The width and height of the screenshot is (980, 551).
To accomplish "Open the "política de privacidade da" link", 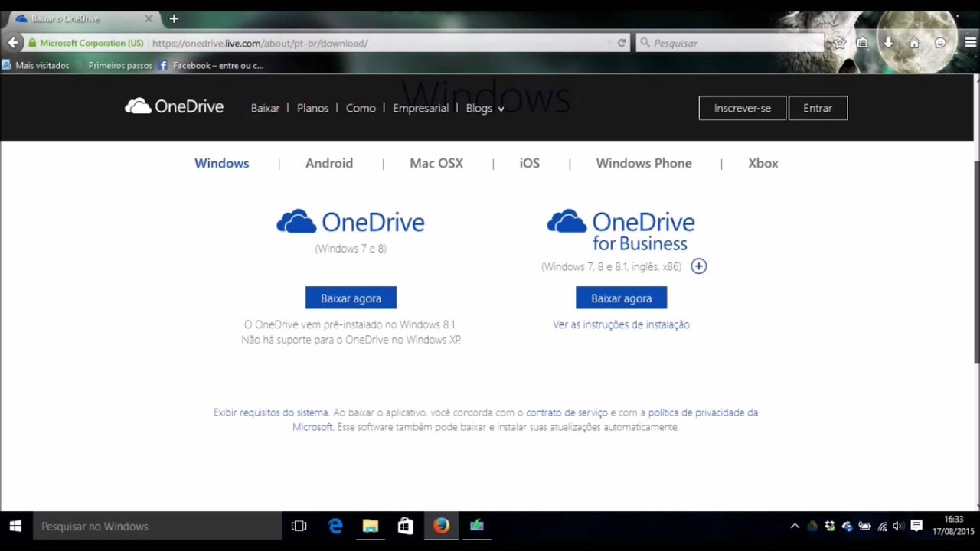I will (703, 412).
